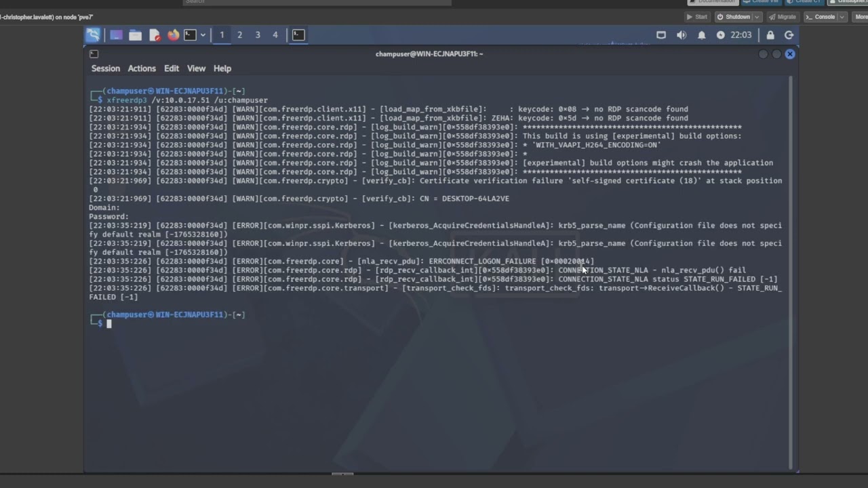Click the show desktop icon in panel
This screenshot has height=488, width=868.
(116, 35)
